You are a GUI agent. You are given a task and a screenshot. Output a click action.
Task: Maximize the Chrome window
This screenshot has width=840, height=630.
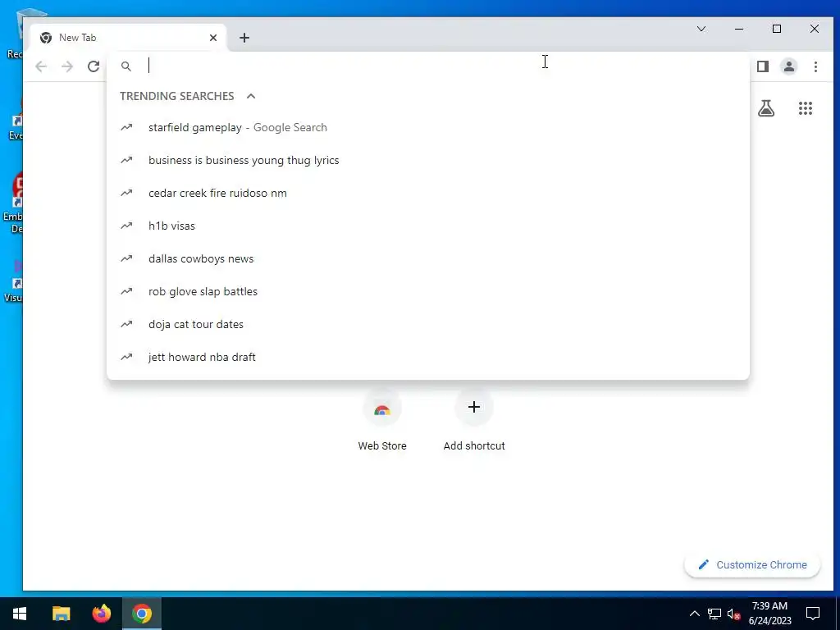777,29
